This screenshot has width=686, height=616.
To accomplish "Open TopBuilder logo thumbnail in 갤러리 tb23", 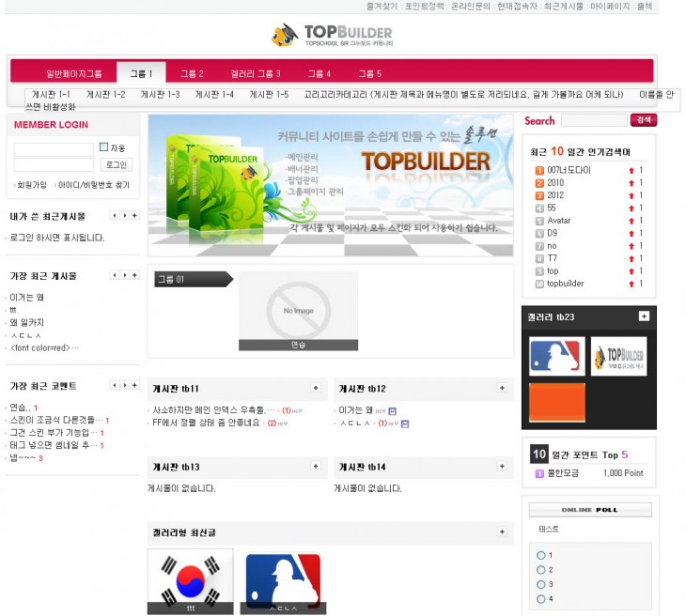I will (x=619, y=356).
